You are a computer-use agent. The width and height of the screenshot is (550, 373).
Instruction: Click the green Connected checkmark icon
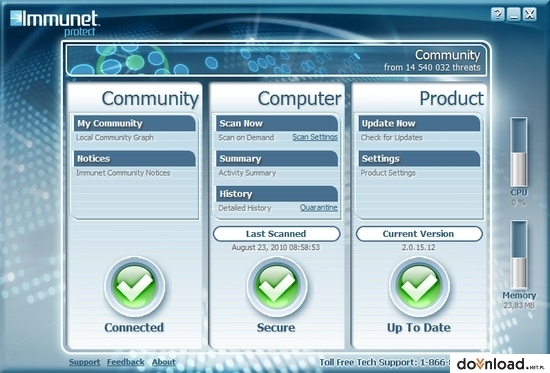[134, 287]
